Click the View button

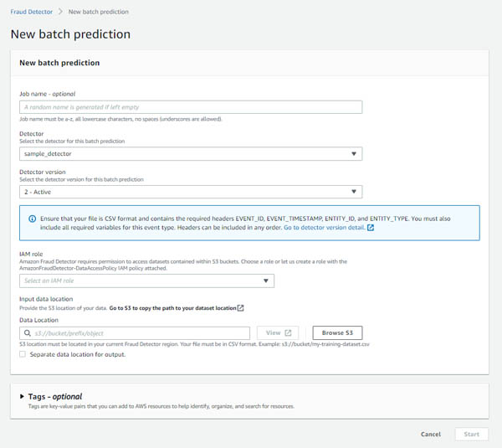pyautogui.click(x=278, y=333)
